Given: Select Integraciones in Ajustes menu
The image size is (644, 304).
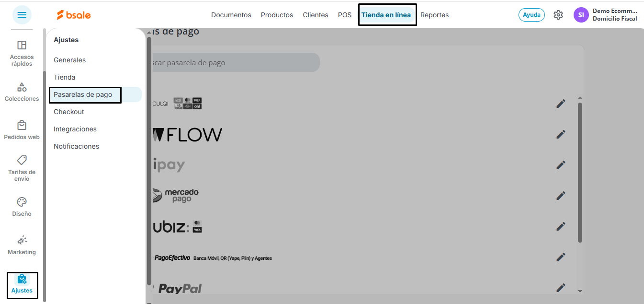Looking at the screenshot, I should 75,129.
